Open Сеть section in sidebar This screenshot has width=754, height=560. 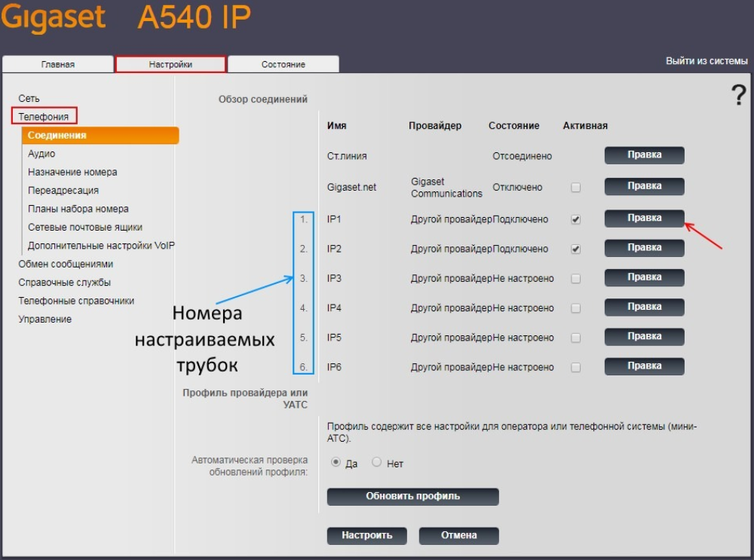[29, 99]
